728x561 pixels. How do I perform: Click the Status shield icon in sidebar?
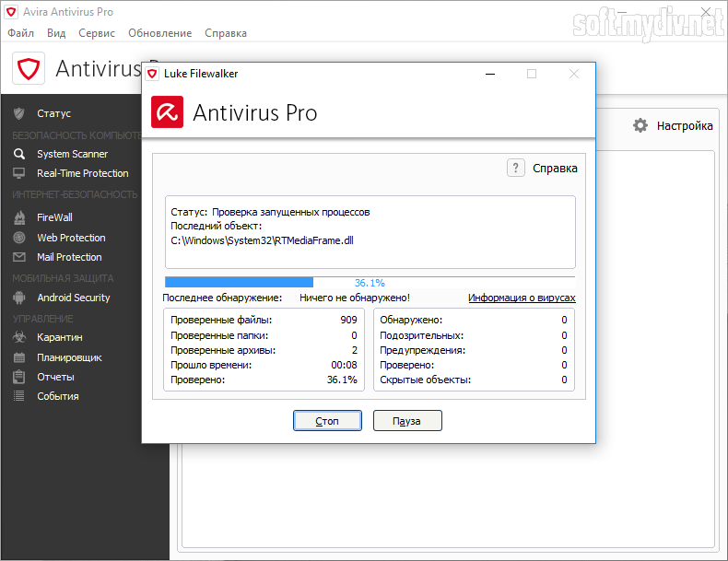[19, 113]
